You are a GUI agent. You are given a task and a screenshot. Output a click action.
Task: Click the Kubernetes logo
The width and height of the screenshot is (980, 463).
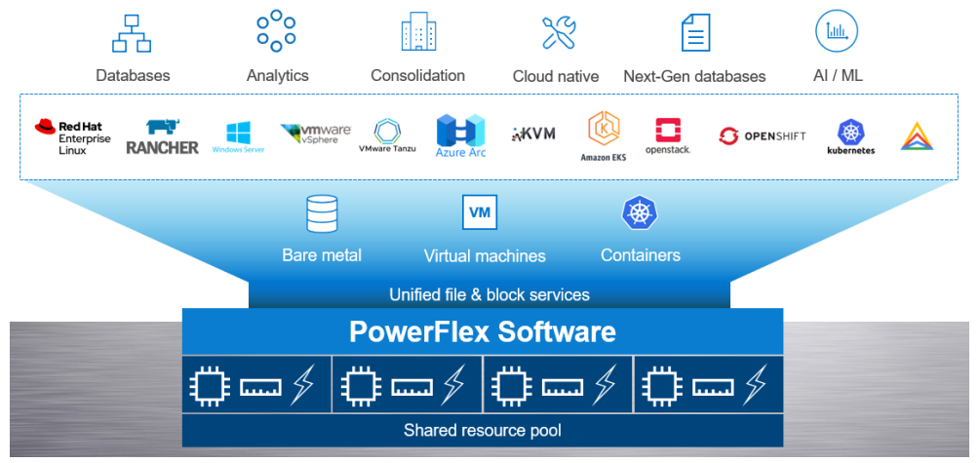point(850,138)
